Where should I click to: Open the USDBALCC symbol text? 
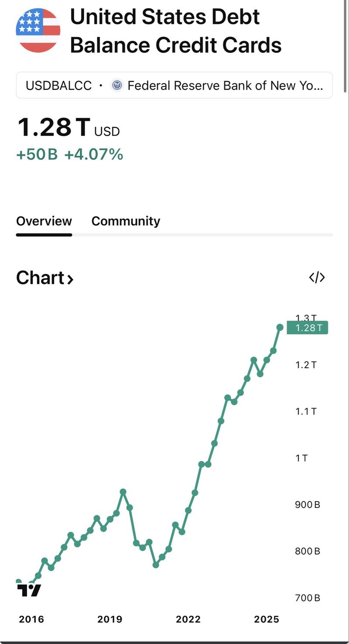[x=58, y=86]
